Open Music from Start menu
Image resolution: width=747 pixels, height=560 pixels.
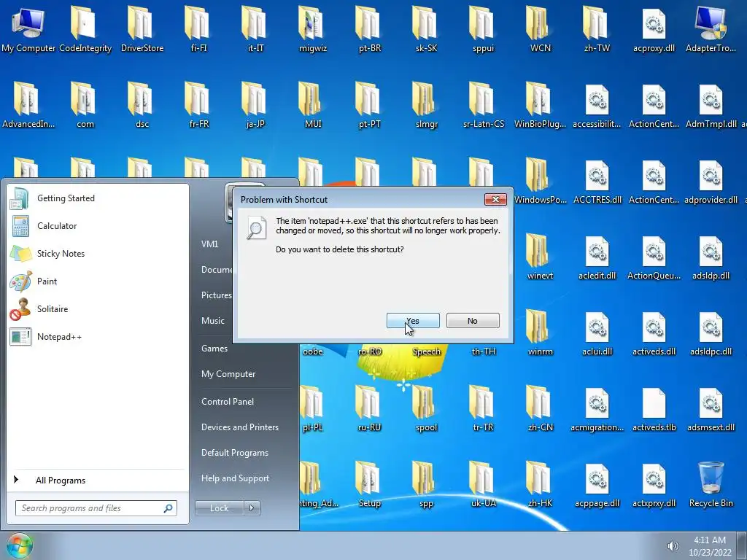click(212, 321)
